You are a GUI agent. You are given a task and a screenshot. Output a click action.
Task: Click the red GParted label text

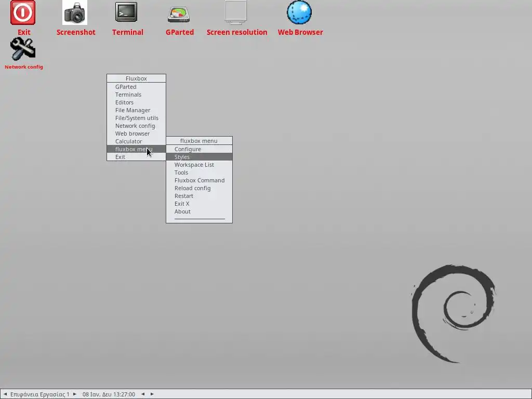point(179,32)
